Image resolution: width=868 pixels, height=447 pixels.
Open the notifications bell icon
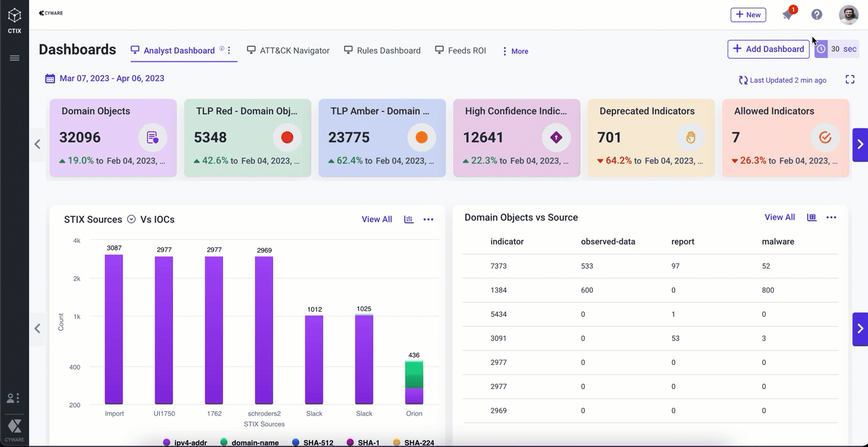788,14
